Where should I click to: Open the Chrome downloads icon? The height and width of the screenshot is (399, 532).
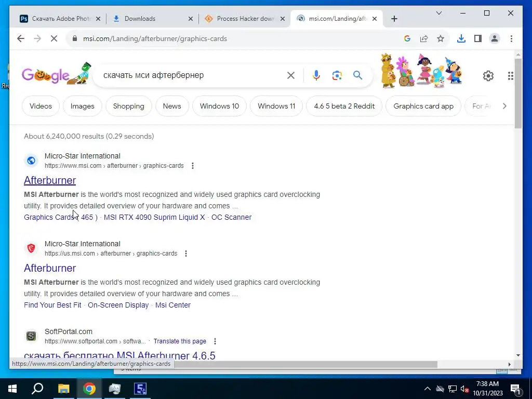tap(461, 38)
